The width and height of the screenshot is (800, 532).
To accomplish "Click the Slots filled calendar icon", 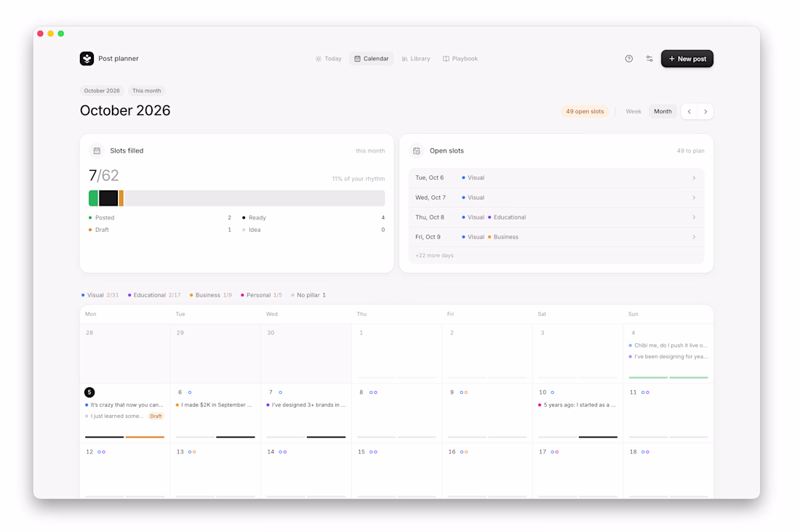I will [x=97, y=151].
